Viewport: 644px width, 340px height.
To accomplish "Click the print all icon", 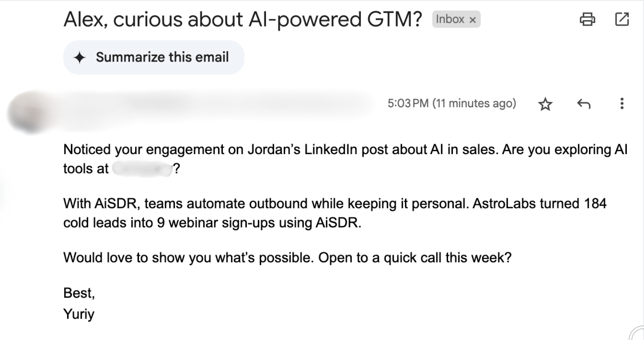I will (x=587, y=19).
